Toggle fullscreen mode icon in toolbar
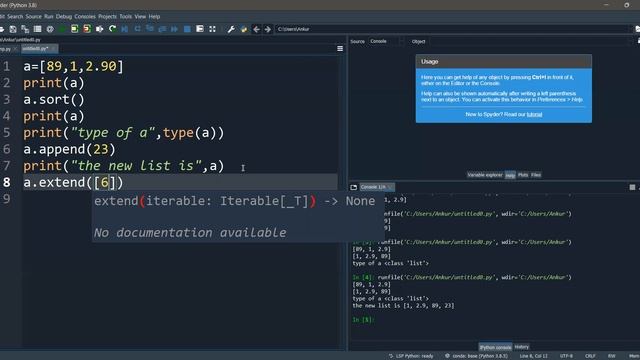This screenshot has height=360, width=640. [212, 29]
